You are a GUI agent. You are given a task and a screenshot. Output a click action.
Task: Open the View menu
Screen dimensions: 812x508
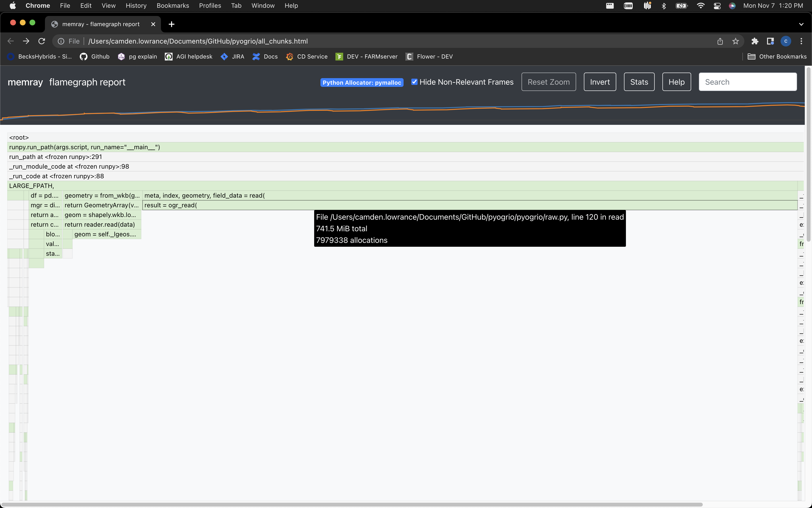(108, 6)
